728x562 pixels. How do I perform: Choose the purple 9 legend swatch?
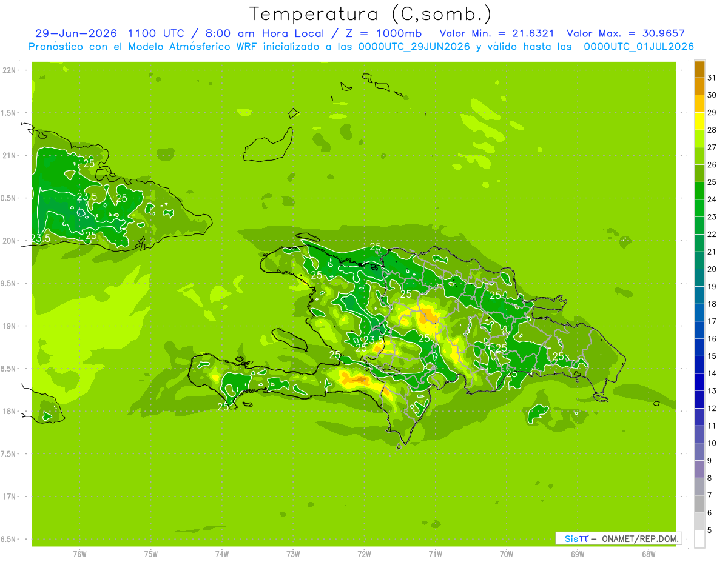pos(699,469)
